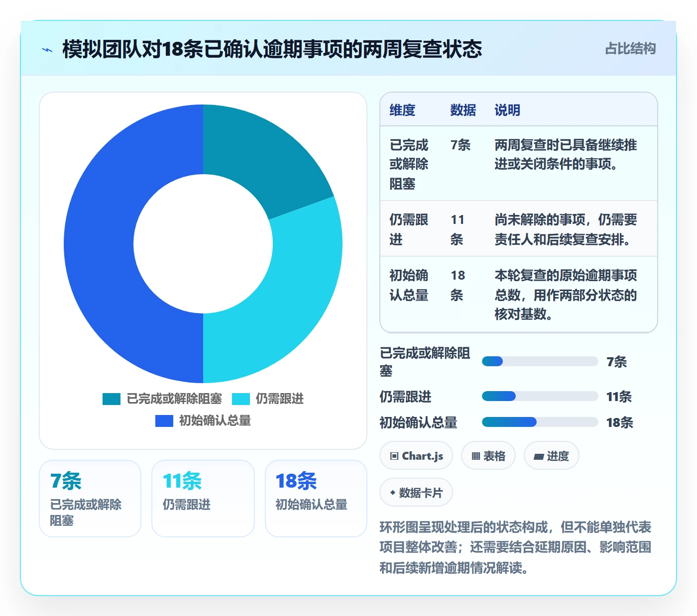This screenshot has height=616, width=697.
Task: Click the 进度 chip
Action: coord(552,456)
